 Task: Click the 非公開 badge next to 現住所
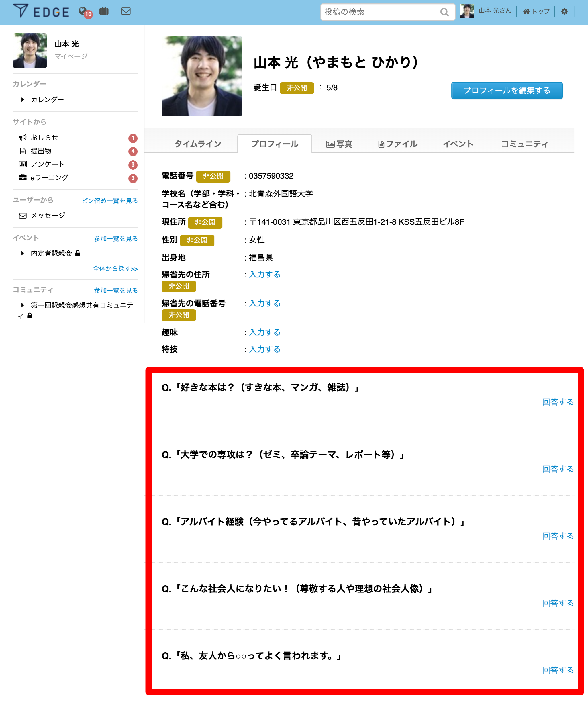[x=205, y=222]
